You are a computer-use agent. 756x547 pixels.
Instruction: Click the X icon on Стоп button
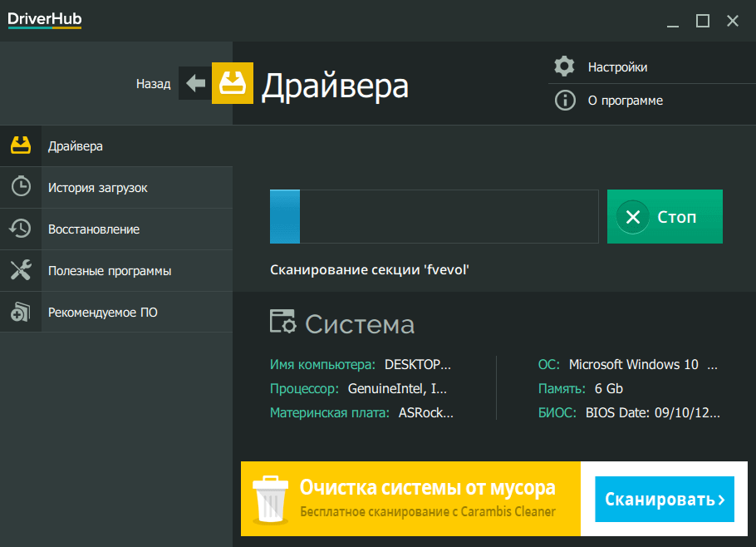click(x=632, y=217)
